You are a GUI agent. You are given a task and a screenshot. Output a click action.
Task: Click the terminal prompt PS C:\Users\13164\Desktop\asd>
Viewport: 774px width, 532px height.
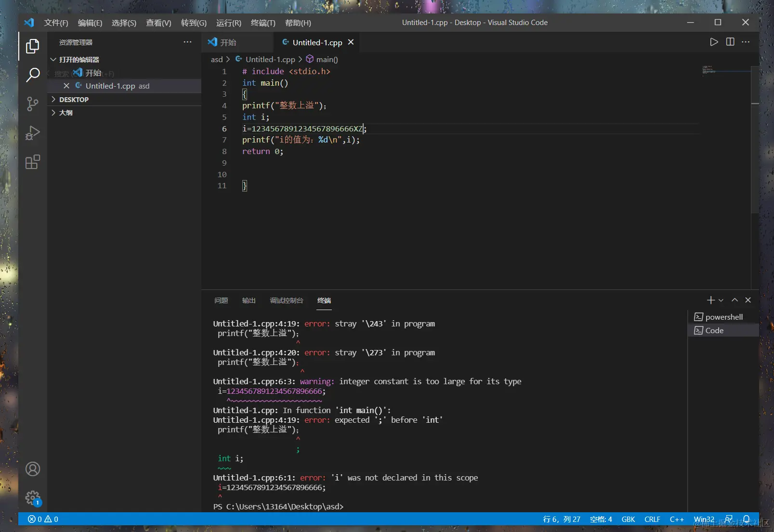tap(278, 506)
